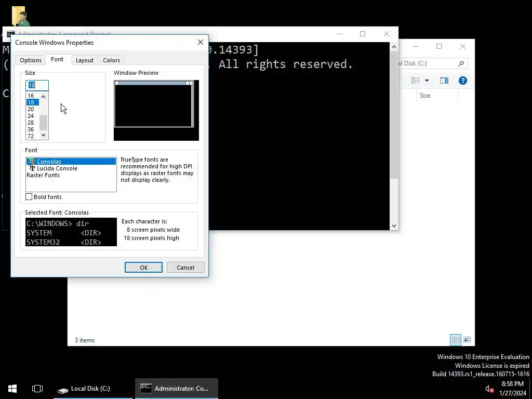This screenshot has width=532, height=399.
Task: Toggle the preview pane icon in Explorer
Action: tap(444, 81)
